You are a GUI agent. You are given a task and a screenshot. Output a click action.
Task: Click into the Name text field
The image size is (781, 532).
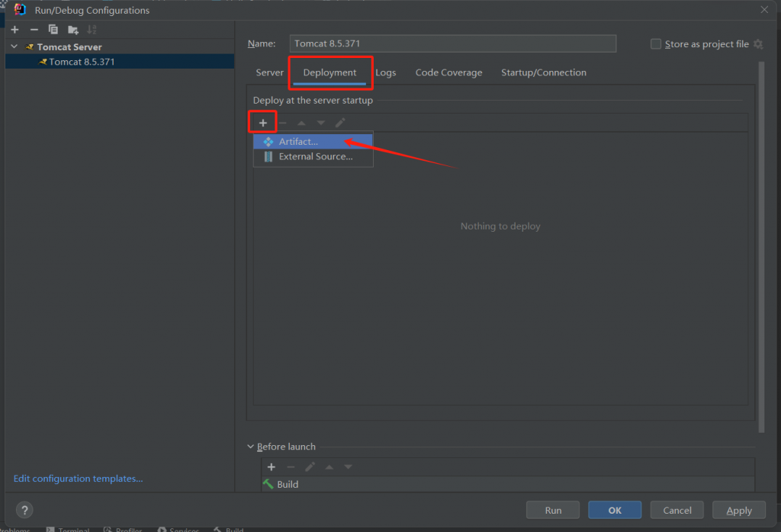coord(452,43)
